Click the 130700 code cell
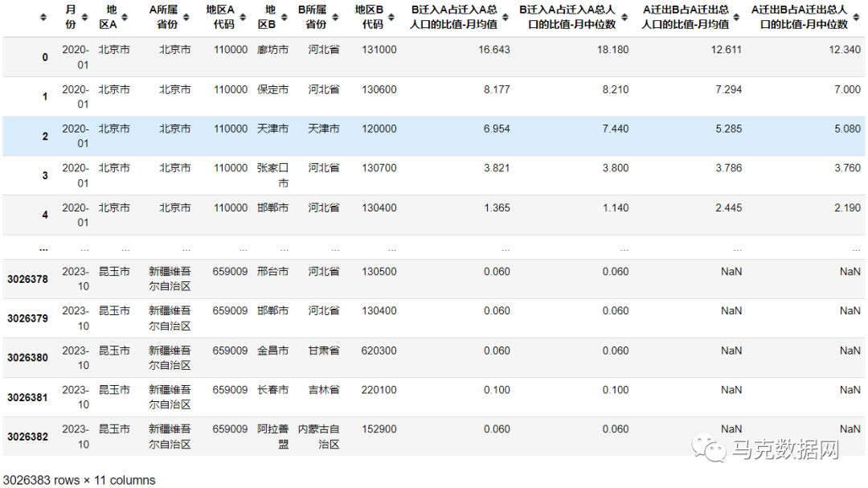 (x=379, y=168)
